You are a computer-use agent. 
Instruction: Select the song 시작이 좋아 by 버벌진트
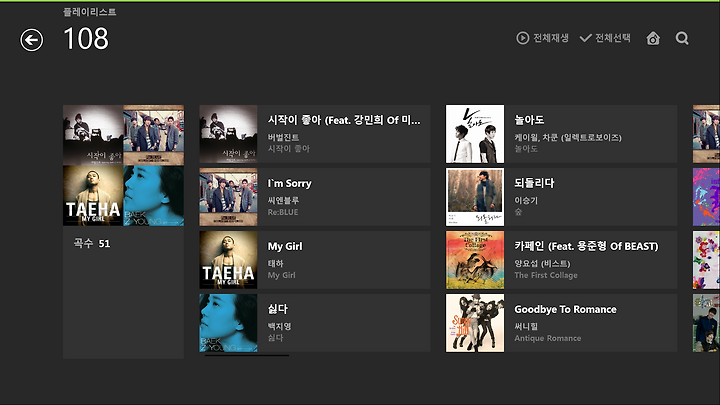point(315,134)
